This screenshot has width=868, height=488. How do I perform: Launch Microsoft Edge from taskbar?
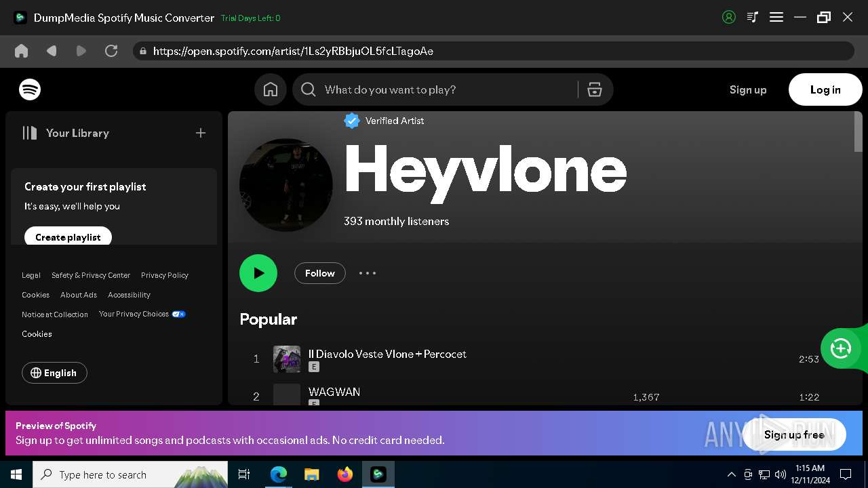[x=279, y=474]
